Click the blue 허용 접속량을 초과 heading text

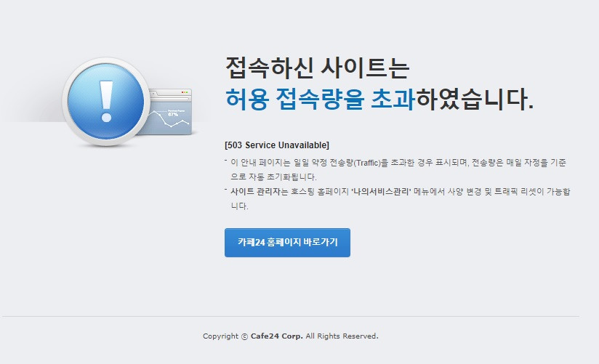pyautogui.click(x=320, y=99)
